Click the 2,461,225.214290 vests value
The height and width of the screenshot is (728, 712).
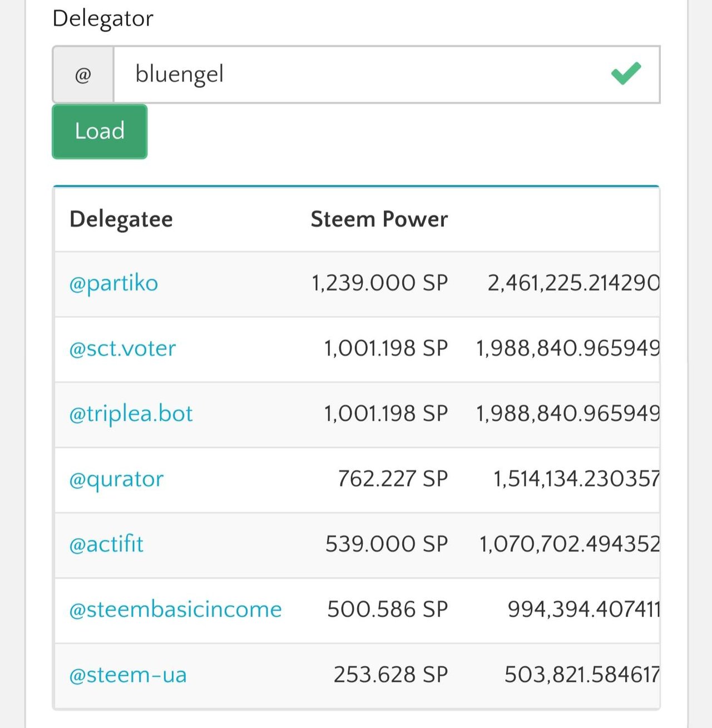[x=573, y=283]
